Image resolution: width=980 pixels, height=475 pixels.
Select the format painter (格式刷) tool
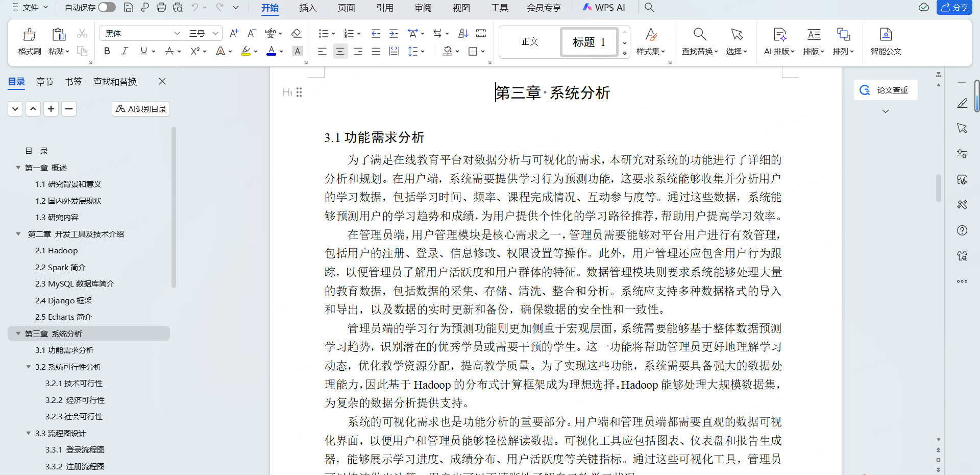pyautogui.click(x=29, y=41)
